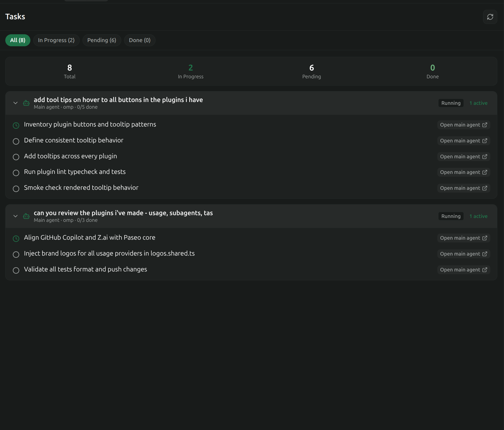Click '1 active' label on 'can you review' group
This screenshot has width=504, height=430.
pos(478,216)
